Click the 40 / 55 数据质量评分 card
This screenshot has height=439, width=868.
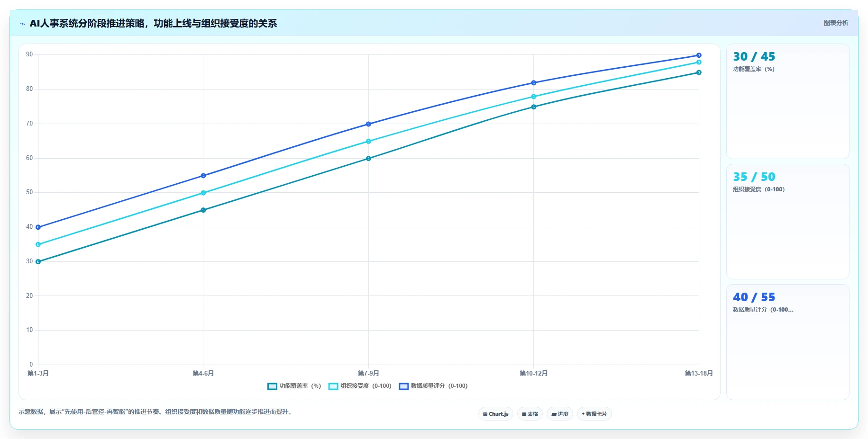(x=787, y=342)
